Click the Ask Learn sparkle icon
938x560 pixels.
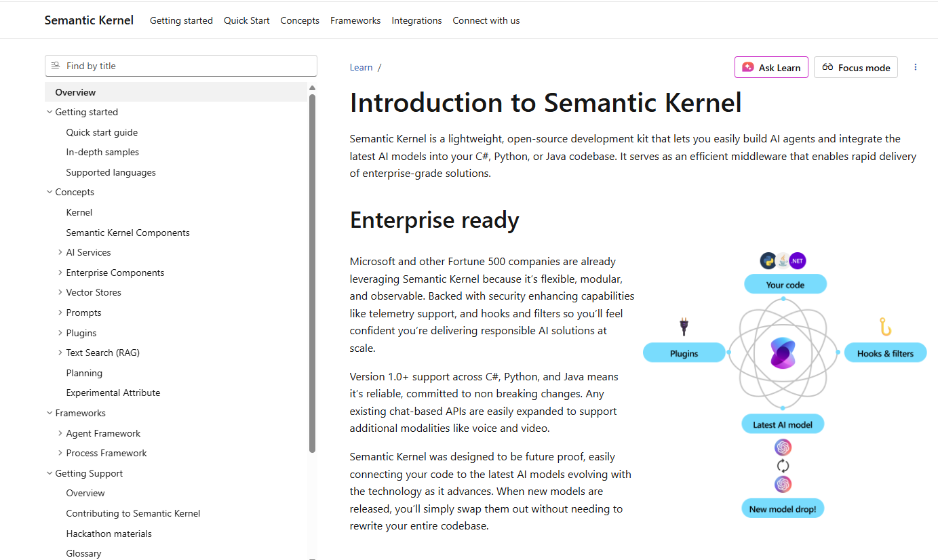coord(748,67)
